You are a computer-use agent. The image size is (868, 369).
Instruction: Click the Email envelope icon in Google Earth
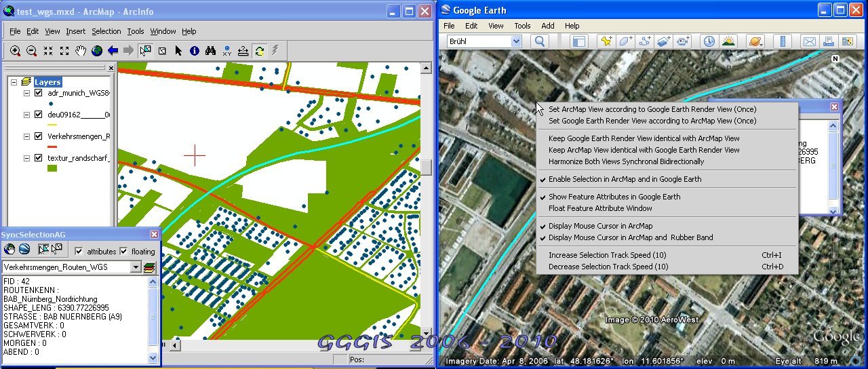[809, 41]
